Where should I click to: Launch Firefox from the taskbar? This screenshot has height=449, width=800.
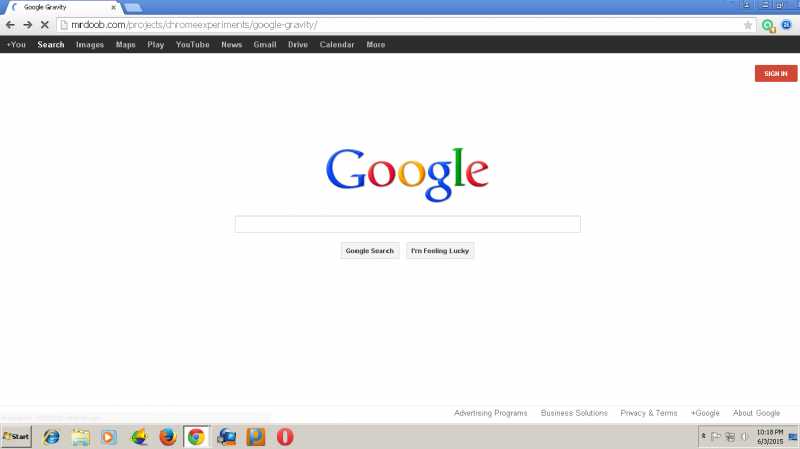(167, 437)
